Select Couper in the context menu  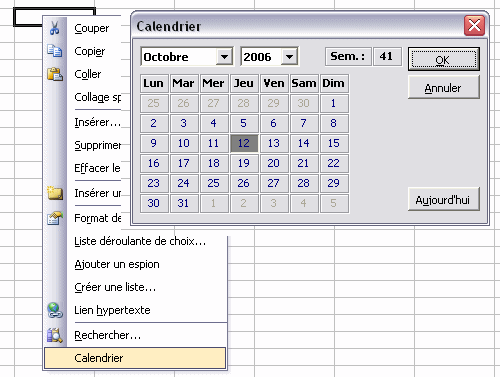click(x=92, y=28)
